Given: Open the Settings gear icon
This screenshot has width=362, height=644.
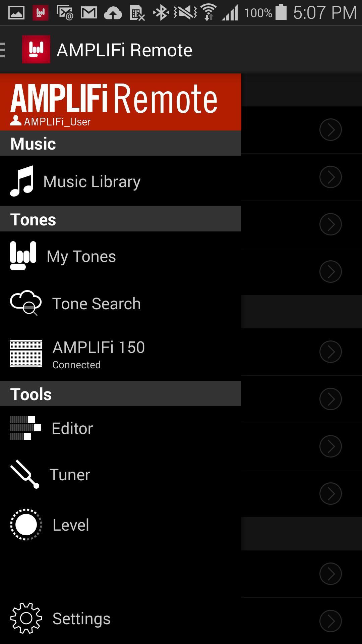Looking at the screenshot, I should (x=26, y=618).
